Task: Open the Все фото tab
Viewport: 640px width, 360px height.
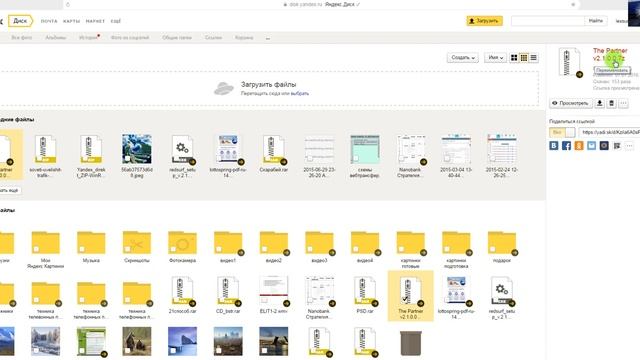Action: (22, 38)
